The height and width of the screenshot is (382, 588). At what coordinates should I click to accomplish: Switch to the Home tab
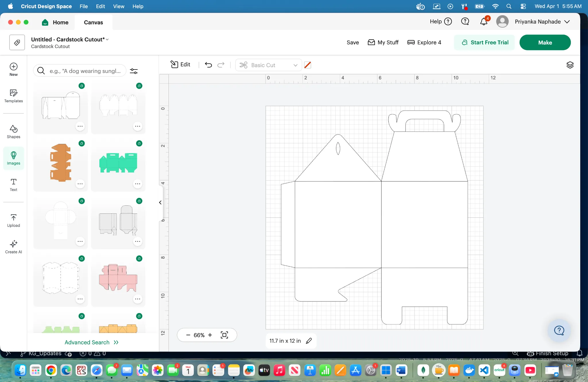[55, 22]
